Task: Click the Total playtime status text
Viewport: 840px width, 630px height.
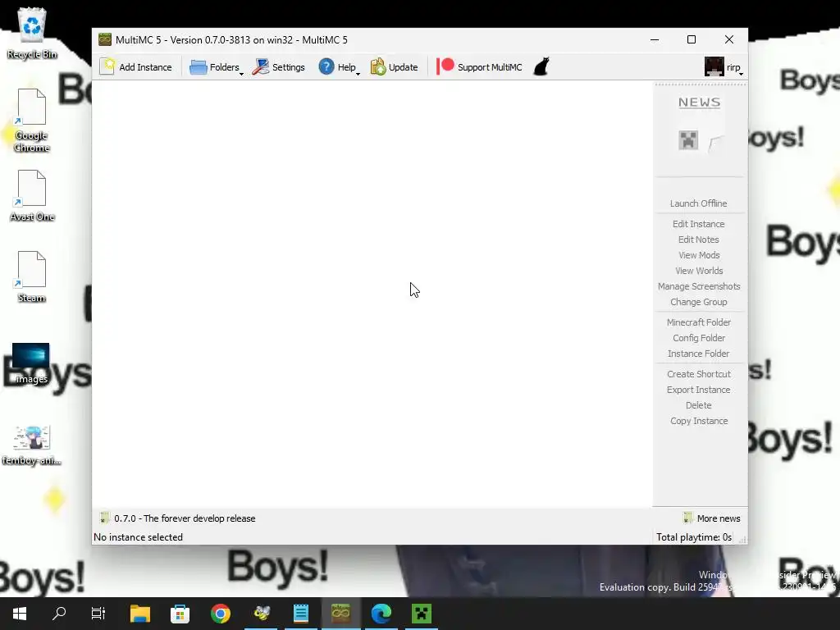Action: tap(694, 536)
